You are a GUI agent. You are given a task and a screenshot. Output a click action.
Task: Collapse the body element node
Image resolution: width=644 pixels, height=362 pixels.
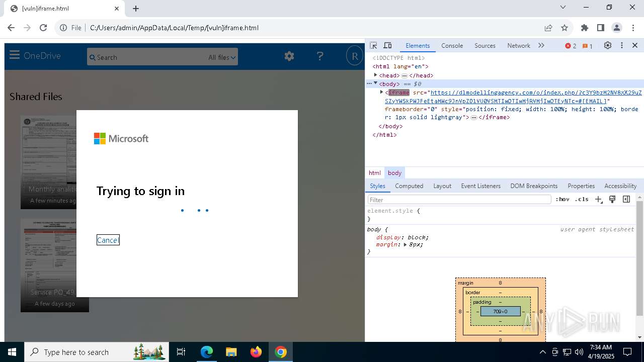(x=375, y=83)
